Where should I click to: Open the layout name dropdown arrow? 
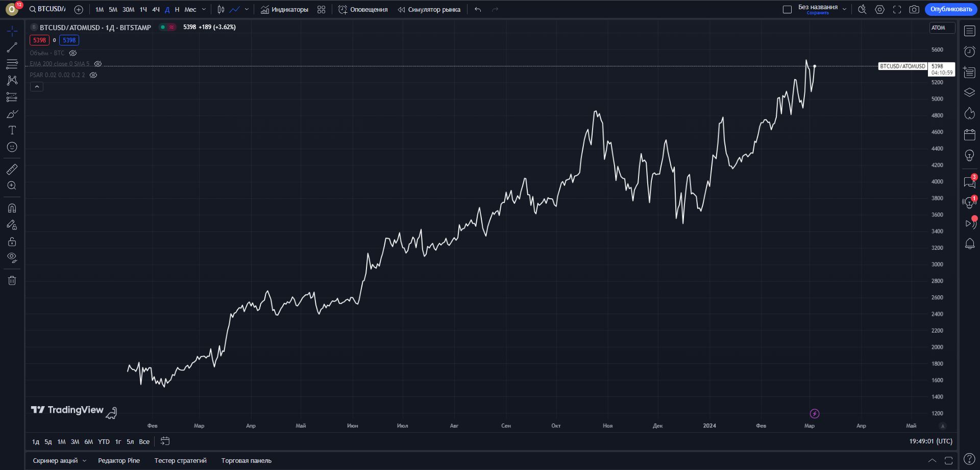pyautogui.click(x=844, y=9)
